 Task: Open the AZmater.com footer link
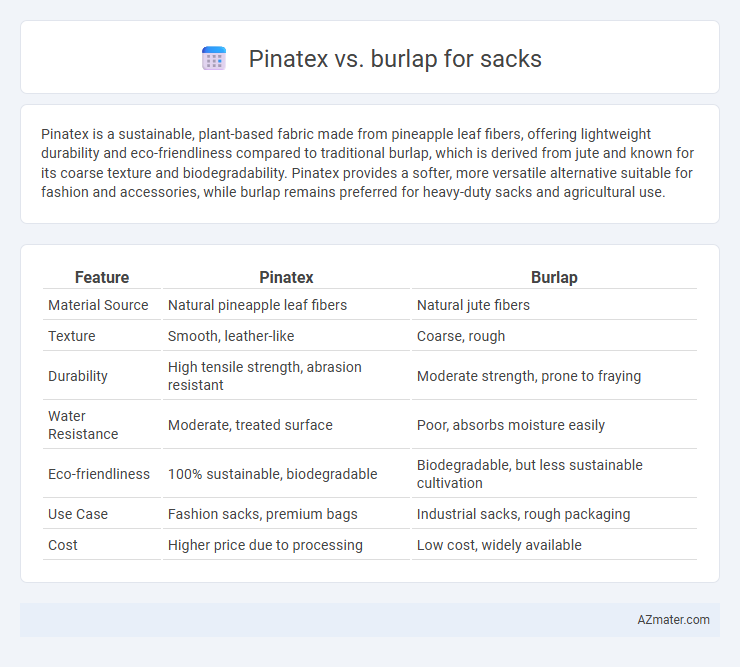pos(673,620)
